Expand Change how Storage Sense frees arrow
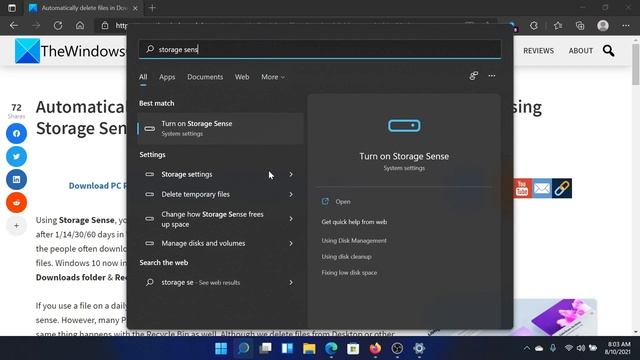This screenshot has height=360, width=640. tap(291, 219)
